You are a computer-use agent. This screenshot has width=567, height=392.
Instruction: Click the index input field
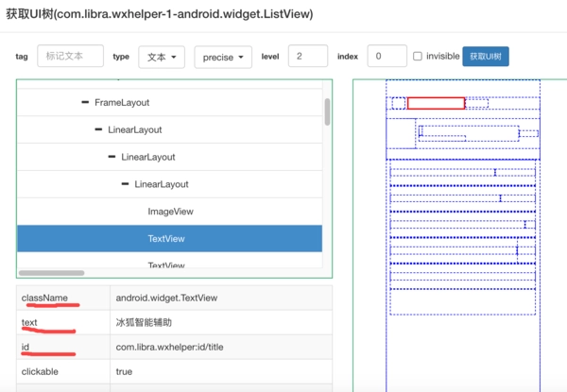pyautogui.click(x=387, y=57)
